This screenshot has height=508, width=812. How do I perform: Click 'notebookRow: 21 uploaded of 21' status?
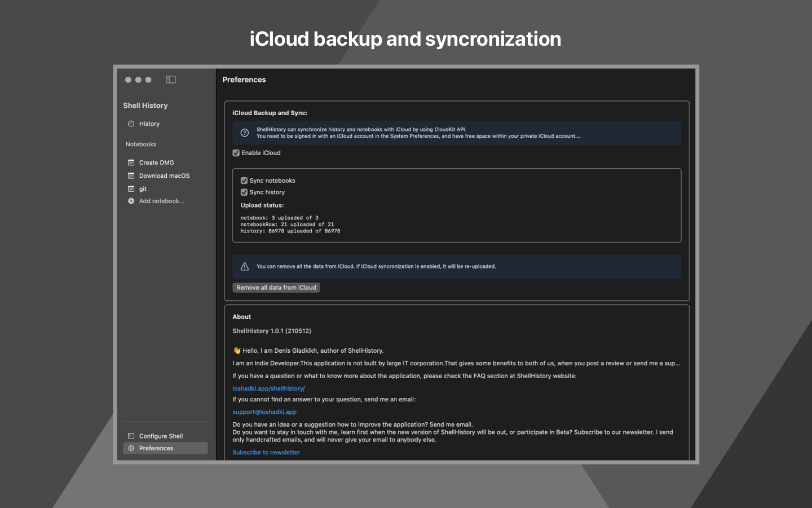[287, 224]
